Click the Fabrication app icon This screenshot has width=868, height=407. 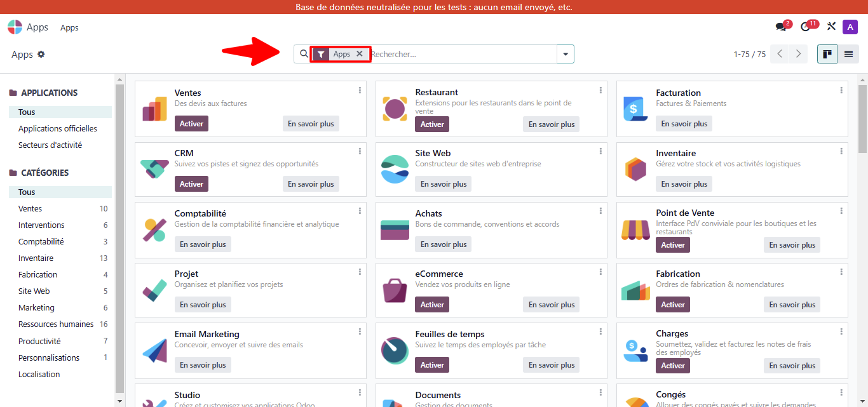tap(635, 290)
